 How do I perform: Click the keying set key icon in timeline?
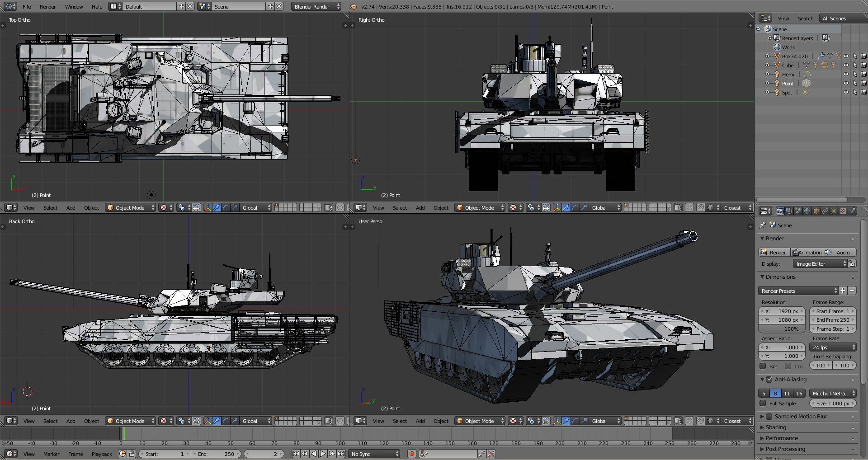pyautogui.click(x=424, y=454)
